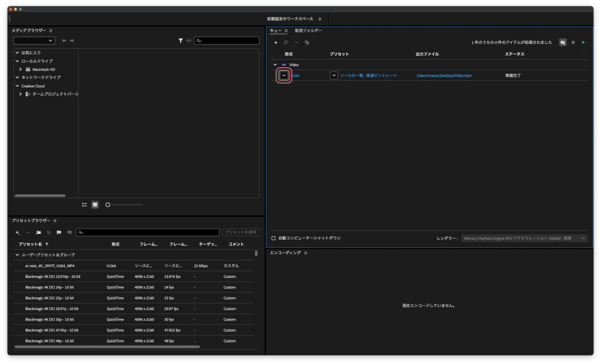Click the ソースの一致 - 高速ビットレート preset link
The height and width of the screenshot is (364, 601).
[369, 76]
